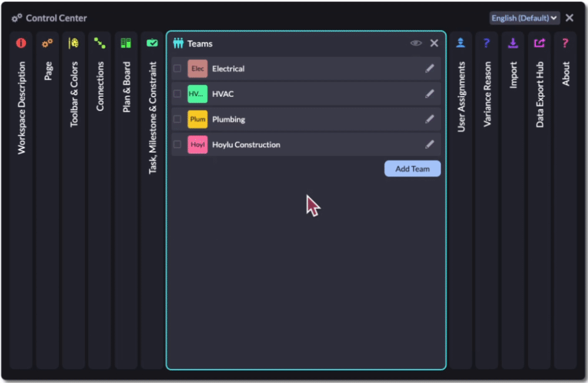Open the Page panel gears icon
Screen dimensions: 588x383
pos(47,43)
